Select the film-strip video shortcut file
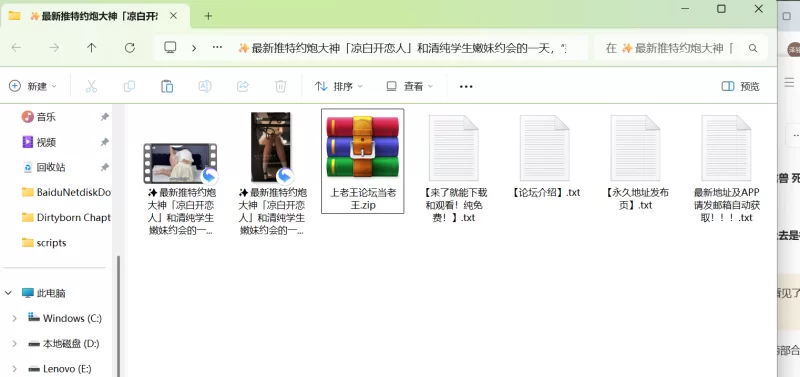The image size is (800, 377). pyautogui.click(x=180, y=173)
